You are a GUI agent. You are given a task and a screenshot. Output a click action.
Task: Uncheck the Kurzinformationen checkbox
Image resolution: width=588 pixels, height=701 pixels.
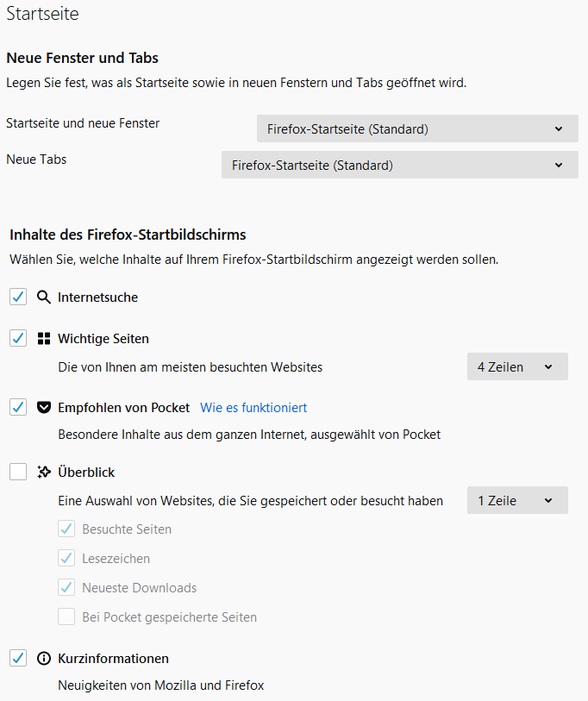(18, 658)
